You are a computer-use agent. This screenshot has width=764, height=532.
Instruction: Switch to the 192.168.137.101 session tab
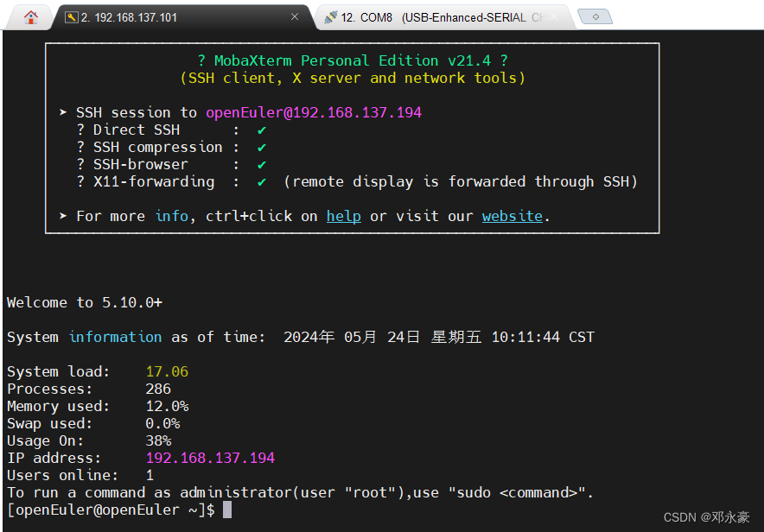181,17
